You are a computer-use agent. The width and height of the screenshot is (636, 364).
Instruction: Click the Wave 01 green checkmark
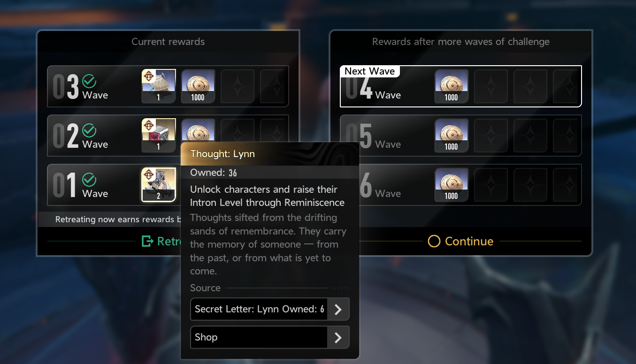click(89, 180)
